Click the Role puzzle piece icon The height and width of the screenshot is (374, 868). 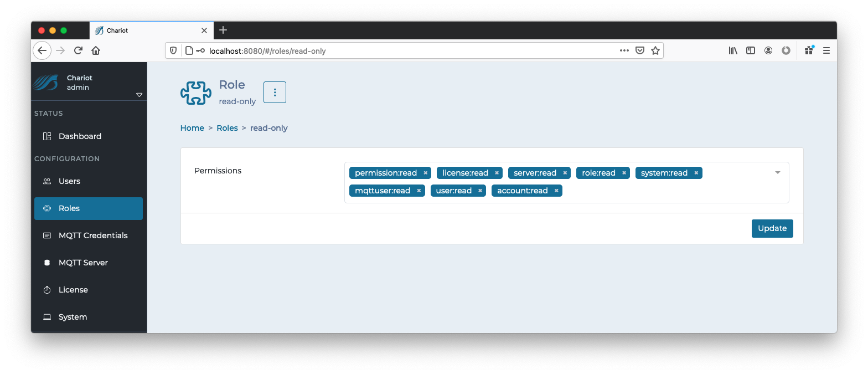tap(196, 93)
